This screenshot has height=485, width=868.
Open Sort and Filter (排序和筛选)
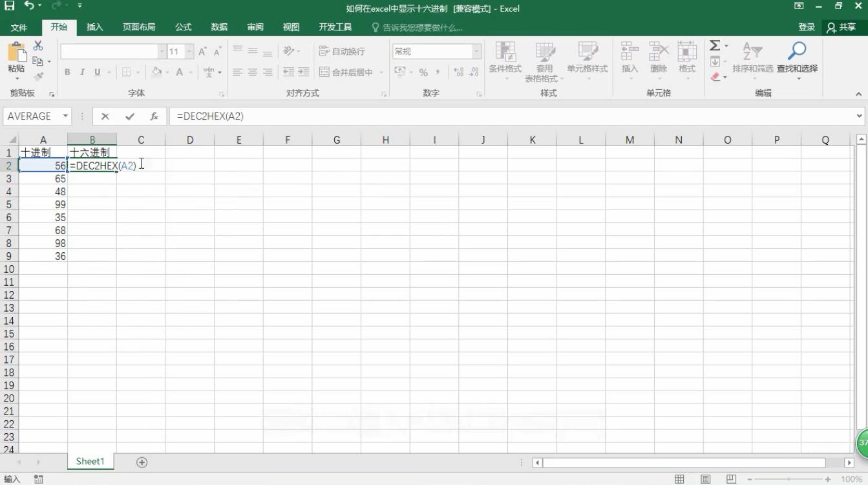pyautogui.click(x=752, y=61)
